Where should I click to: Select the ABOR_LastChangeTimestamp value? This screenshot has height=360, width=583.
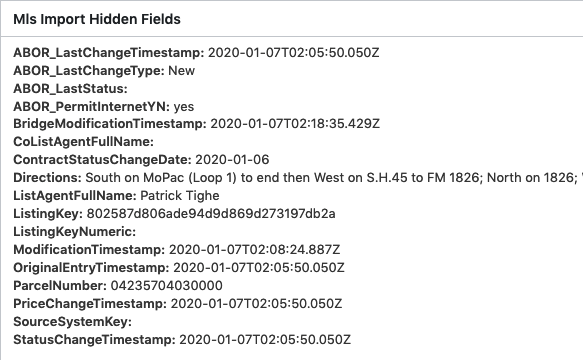(293, 53)
